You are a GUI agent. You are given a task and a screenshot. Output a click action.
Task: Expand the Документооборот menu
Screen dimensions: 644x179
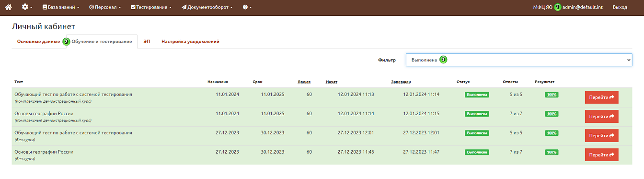pos(207,7)
